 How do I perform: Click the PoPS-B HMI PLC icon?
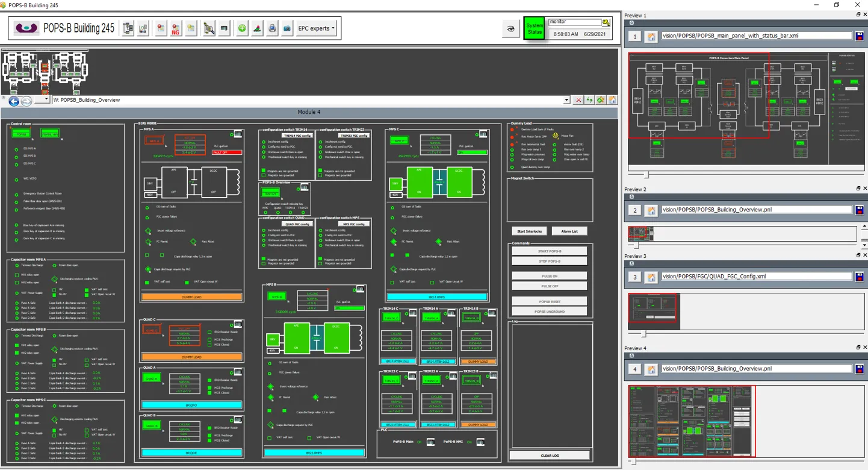coord(480,442)
